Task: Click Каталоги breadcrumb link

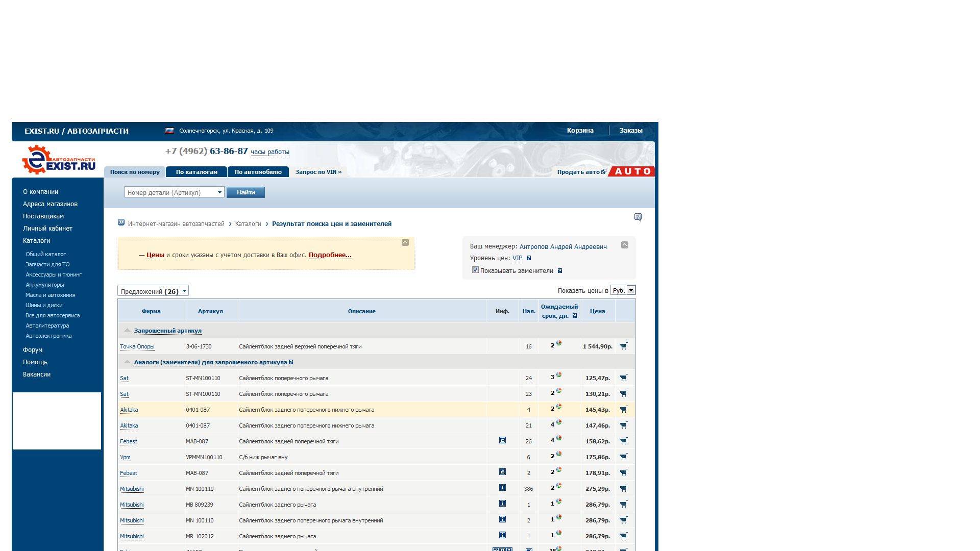Action: (x=248, y=224)
